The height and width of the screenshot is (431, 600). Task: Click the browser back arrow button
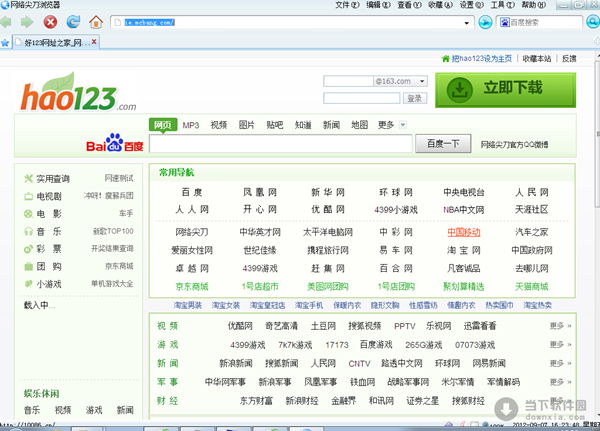(5, 22)
